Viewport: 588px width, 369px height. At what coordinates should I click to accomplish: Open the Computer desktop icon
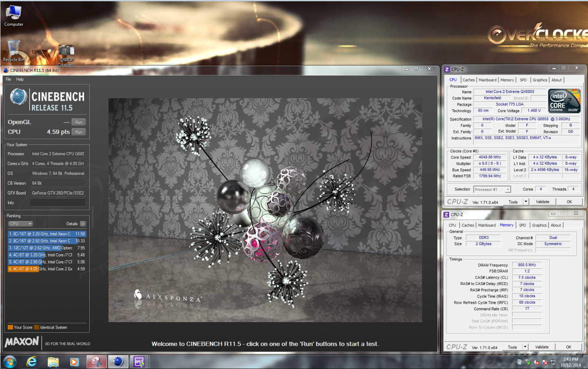(13, 15)
